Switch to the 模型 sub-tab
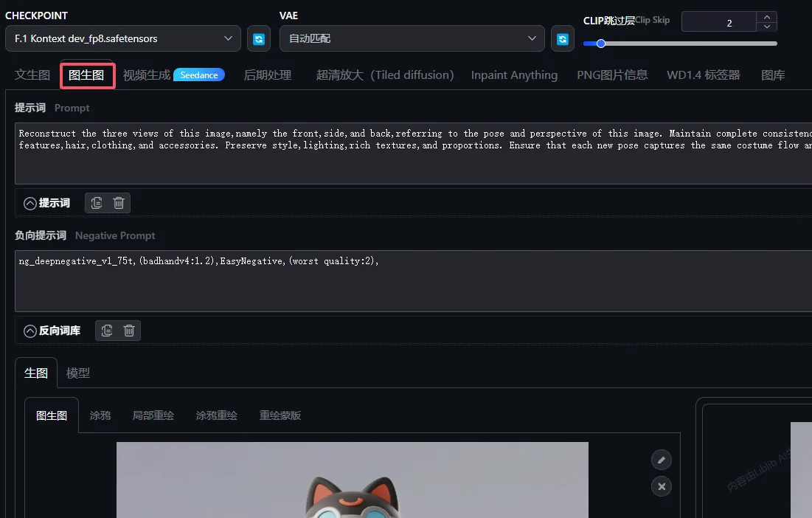 coord(78,373)
